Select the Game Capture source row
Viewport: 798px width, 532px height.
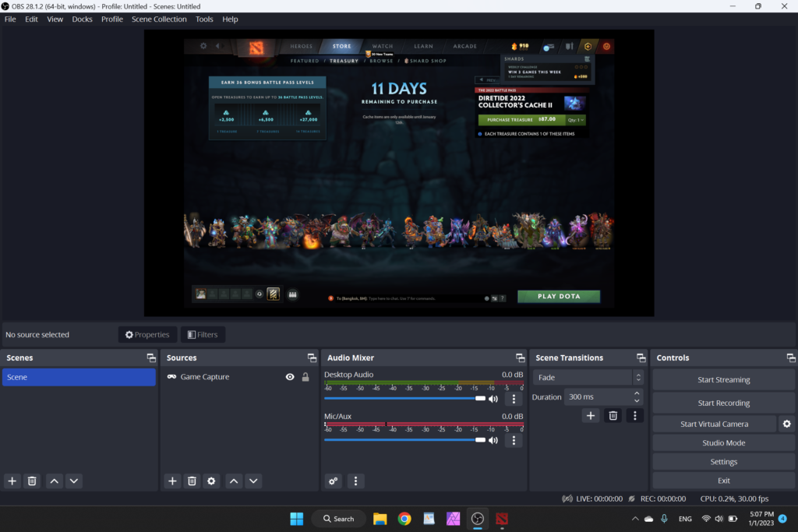pyautogui.click(x=238, y=377)
